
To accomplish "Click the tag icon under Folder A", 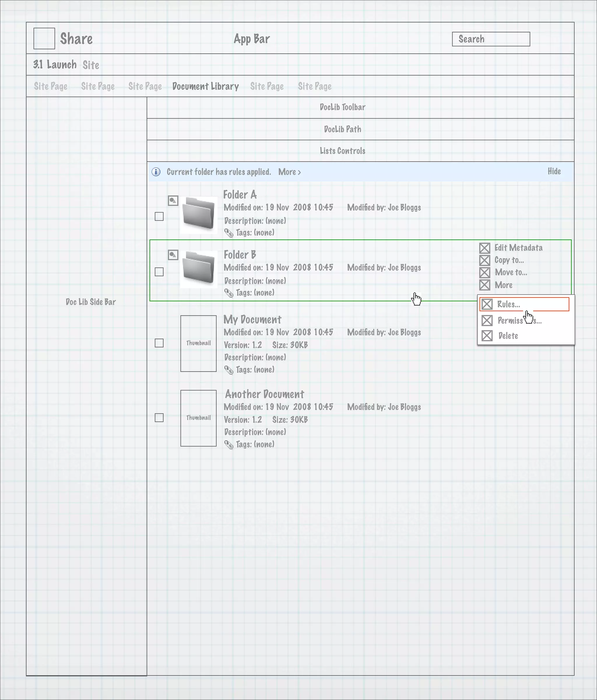I will tap(229, 233).
